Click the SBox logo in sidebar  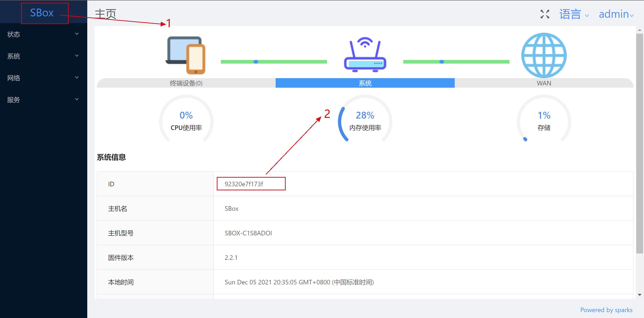pos(42,13)
